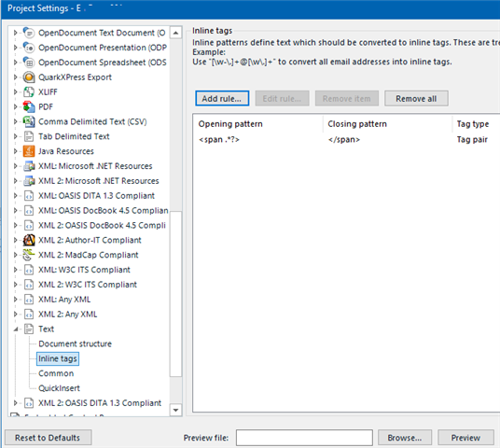Click the XLIFF file type icon
The height and width of the screenshot is (448, 500).
(x=29, y=91)
